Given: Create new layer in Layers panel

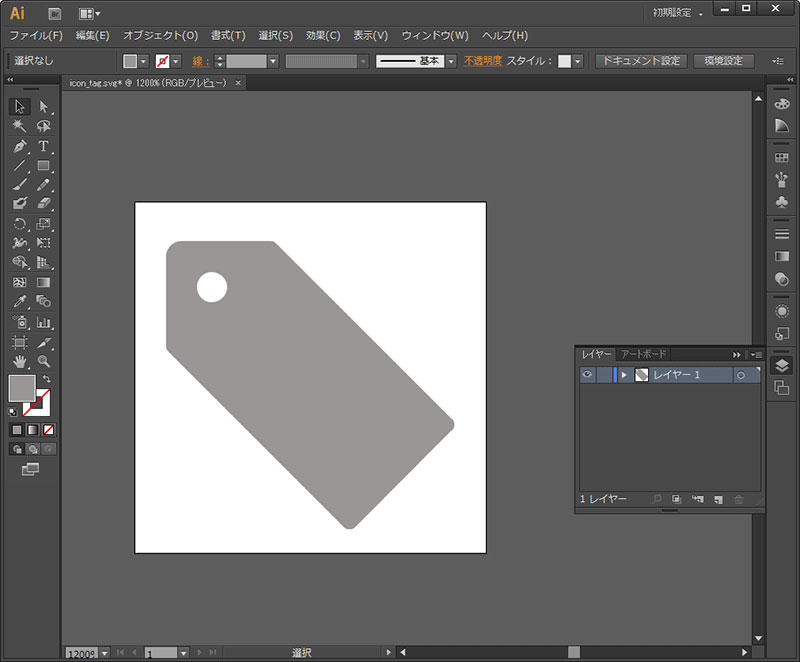Looking at the screenshot, I should pyautogui.click(x=718, y=499).
